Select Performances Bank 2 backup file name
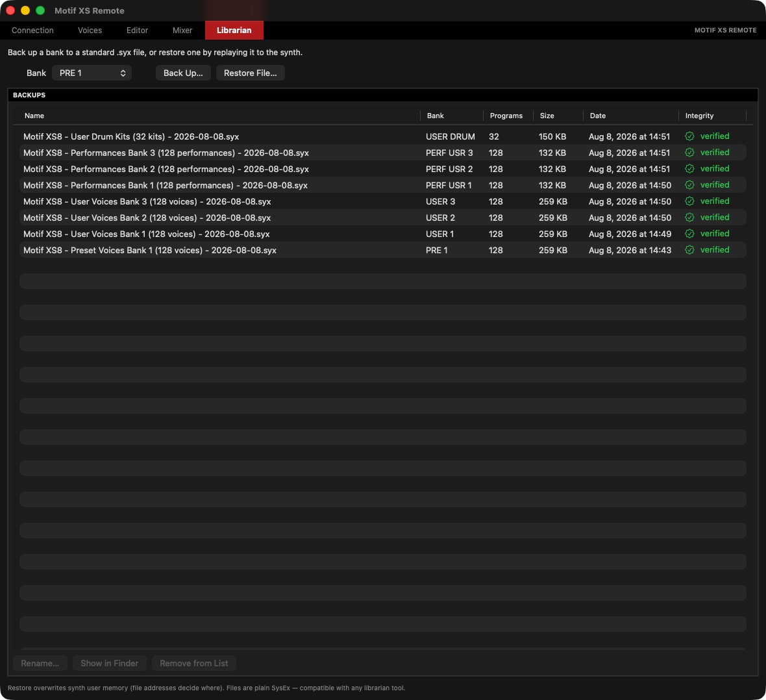 166,169
